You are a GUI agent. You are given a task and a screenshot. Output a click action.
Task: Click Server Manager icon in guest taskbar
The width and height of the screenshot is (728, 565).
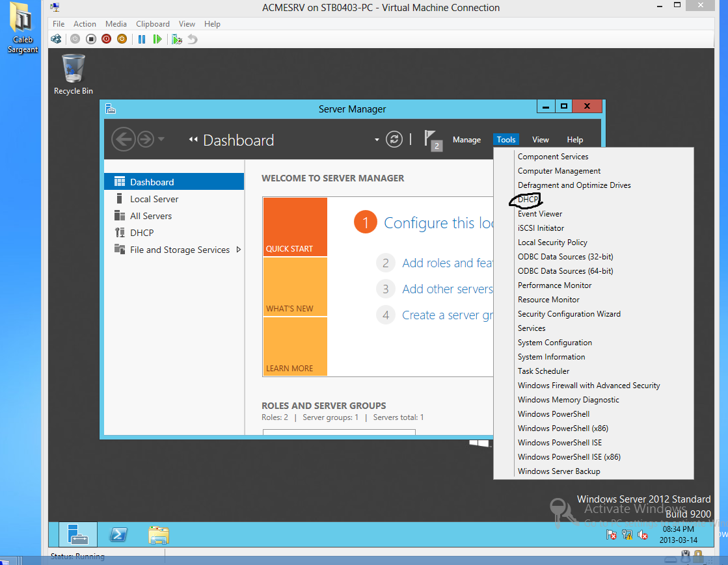click(x=77, y=534)
